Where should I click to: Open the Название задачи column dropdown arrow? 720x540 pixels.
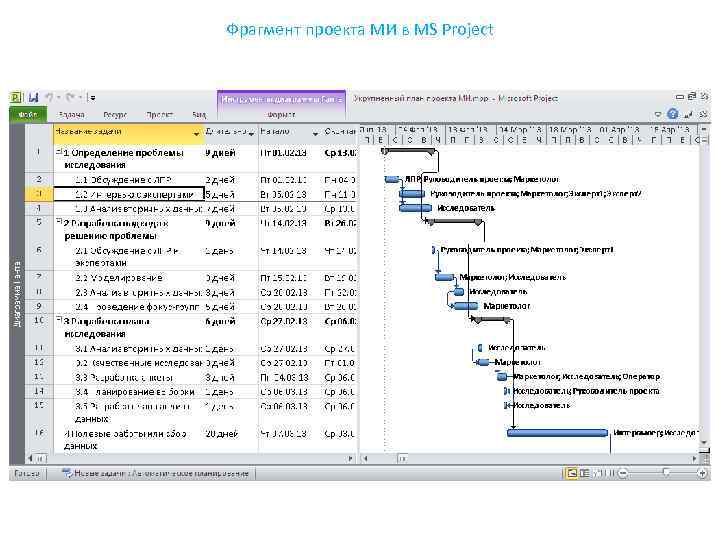point(197,134)
